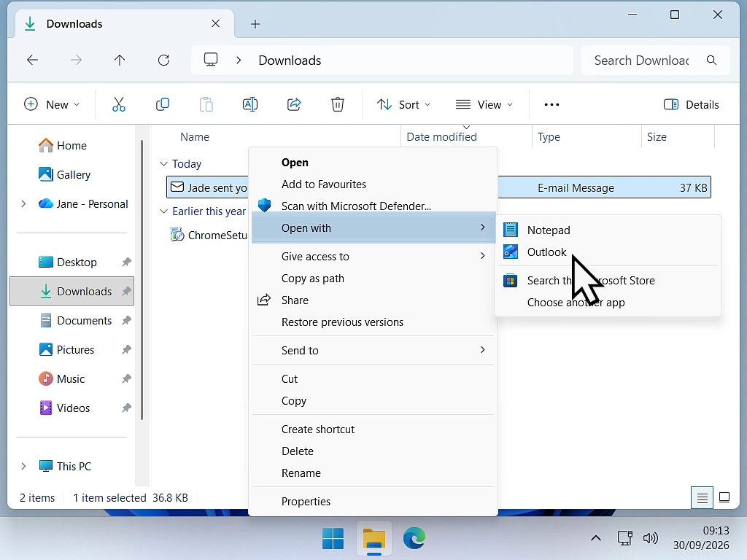Close the Downloads tab
Image resolution: width=747 pixels, height=560 pixels.
pyautogui.click(x=215, y=23)
